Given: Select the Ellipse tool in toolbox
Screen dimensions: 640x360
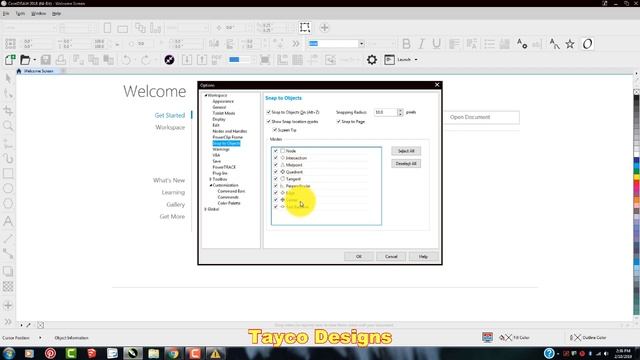Looking at the screenshot, I should [8, 188].
